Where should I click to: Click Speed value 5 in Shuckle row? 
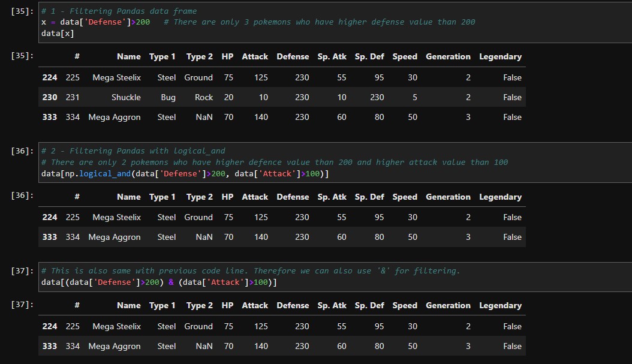pos(414,98)
